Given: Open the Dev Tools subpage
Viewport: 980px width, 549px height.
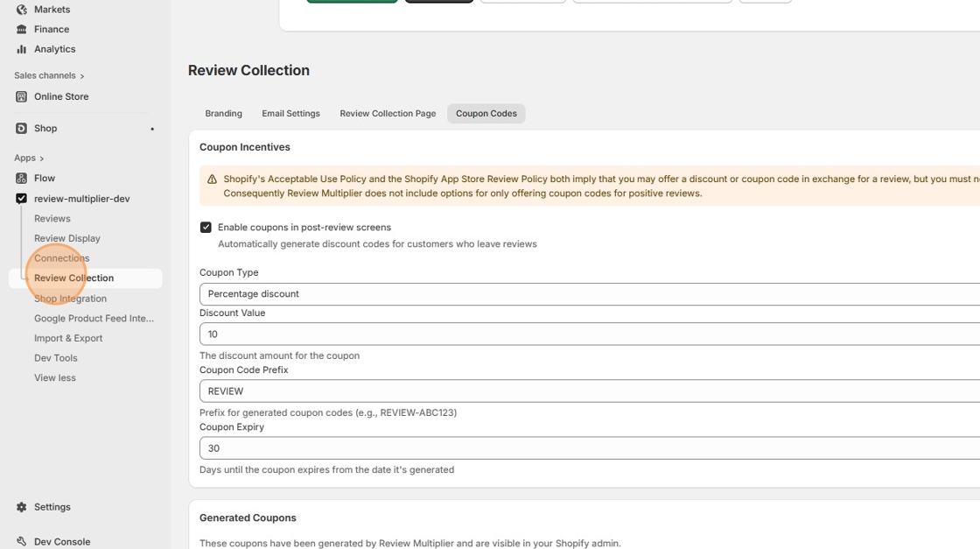Looking at the screenshot, I should coord(56,358).
